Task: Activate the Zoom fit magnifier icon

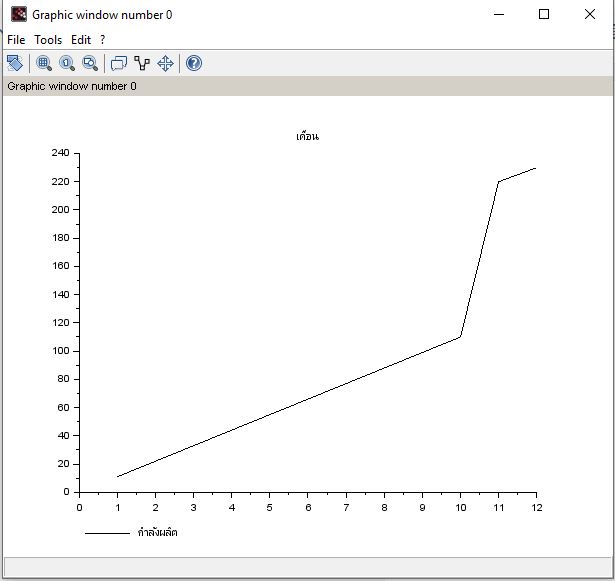Action: [x=90, y=63]
